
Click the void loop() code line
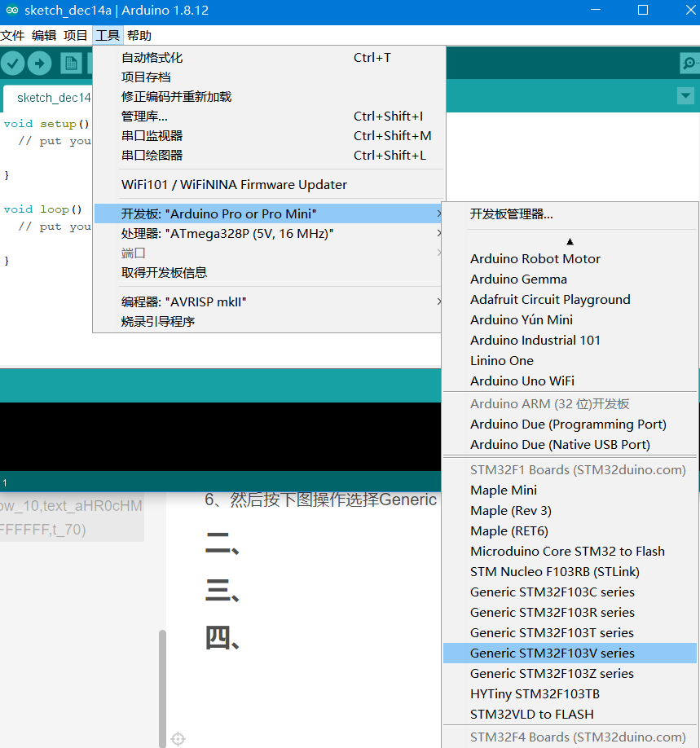click(x=43, y=209)
